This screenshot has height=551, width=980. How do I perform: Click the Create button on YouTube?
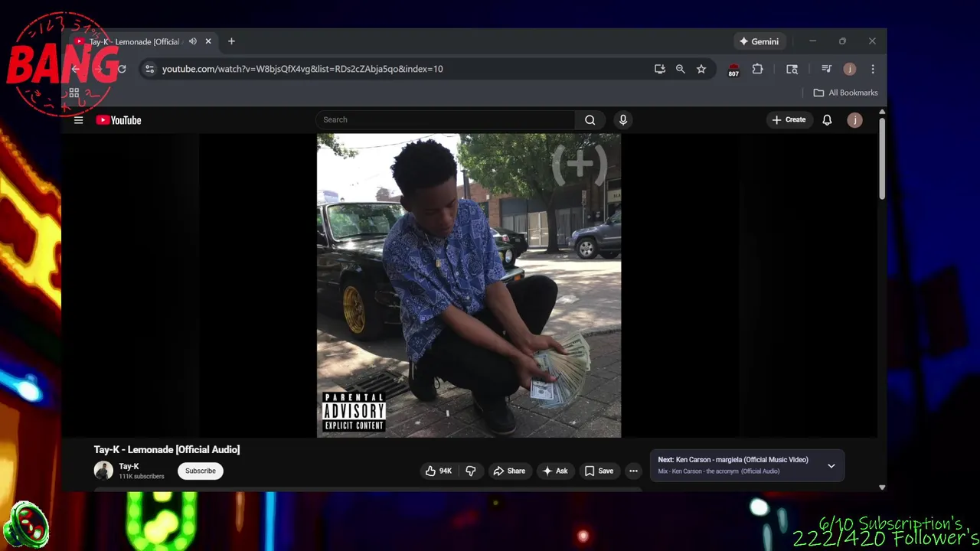[789, 120]
